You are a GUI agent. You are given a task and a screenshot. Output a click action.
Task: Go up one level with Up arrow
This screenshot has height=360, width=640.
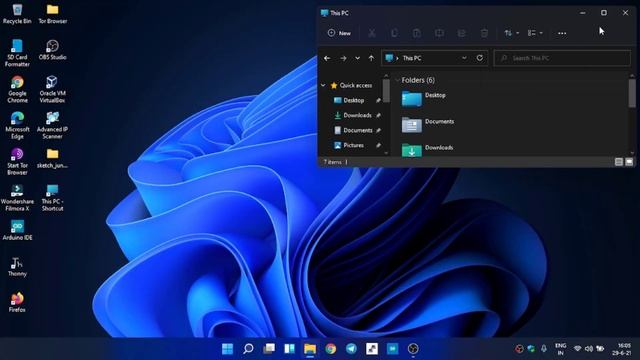point(371,58)
